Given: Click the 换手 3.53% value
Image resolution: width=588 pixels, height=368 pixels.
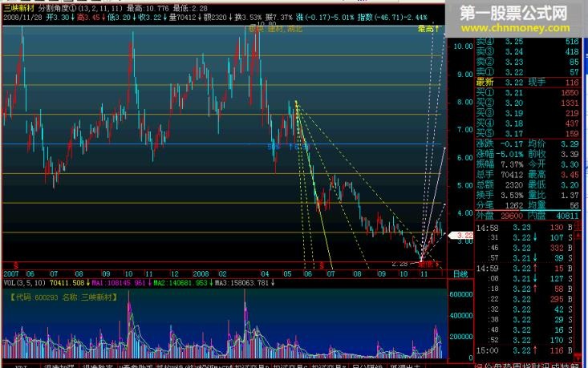Looking at the screenshot, I should coord(512,195).
